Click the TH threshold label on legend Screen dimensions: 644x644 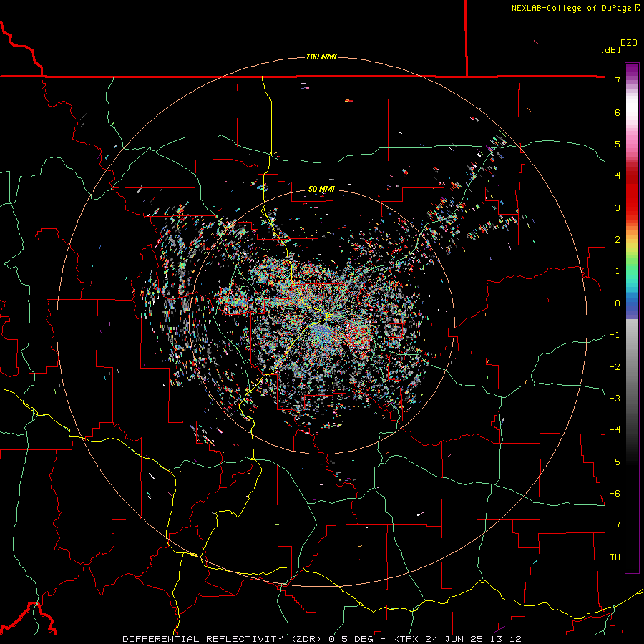tap(615, 557)
